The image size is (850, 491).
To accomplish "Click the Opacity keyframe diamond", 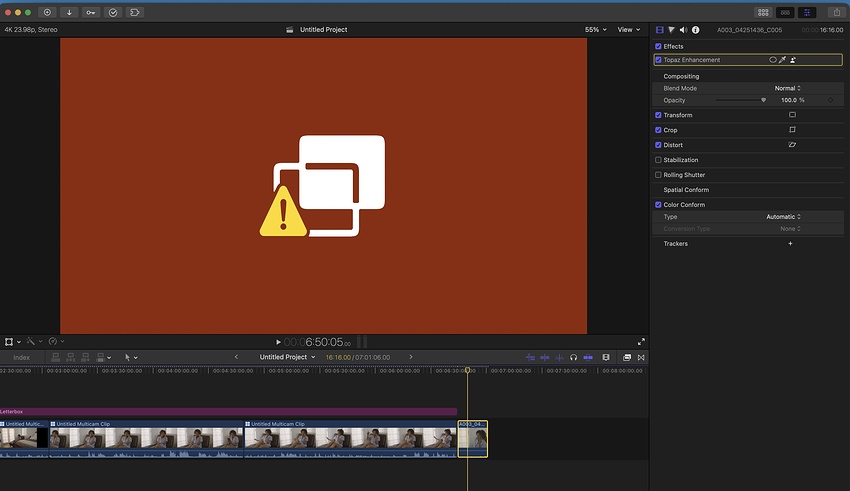I will click(830, 100).
